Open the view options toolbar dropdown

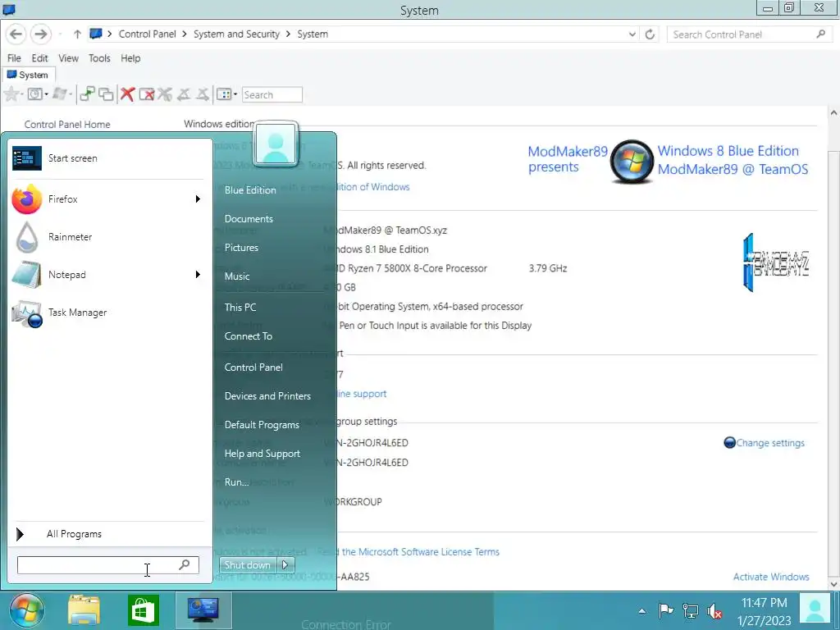coord(235,94)
